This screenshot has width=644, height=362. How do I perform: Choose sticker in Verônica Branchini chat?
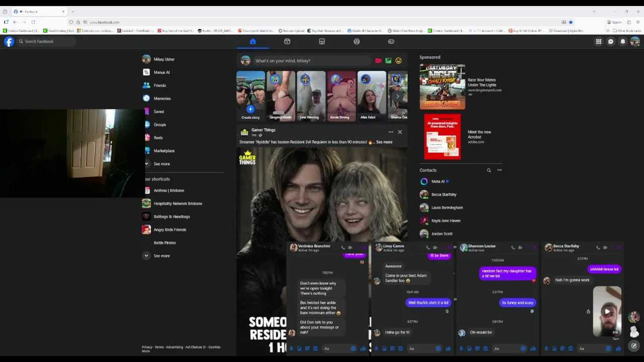click(x=307, y=348)
